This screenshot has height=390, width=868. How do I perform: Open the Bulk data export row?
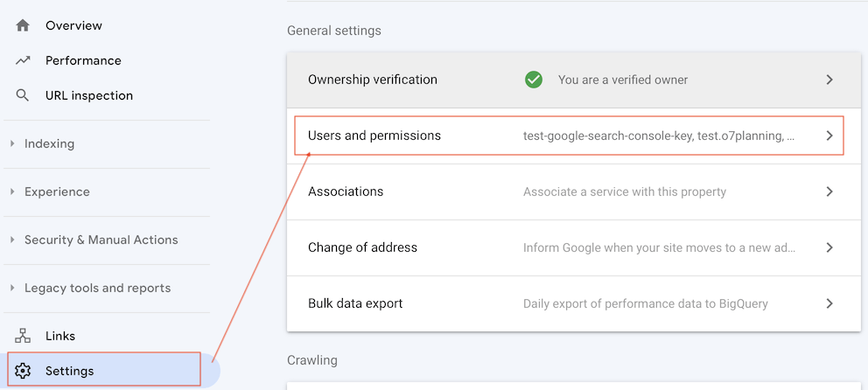[355, 303]
